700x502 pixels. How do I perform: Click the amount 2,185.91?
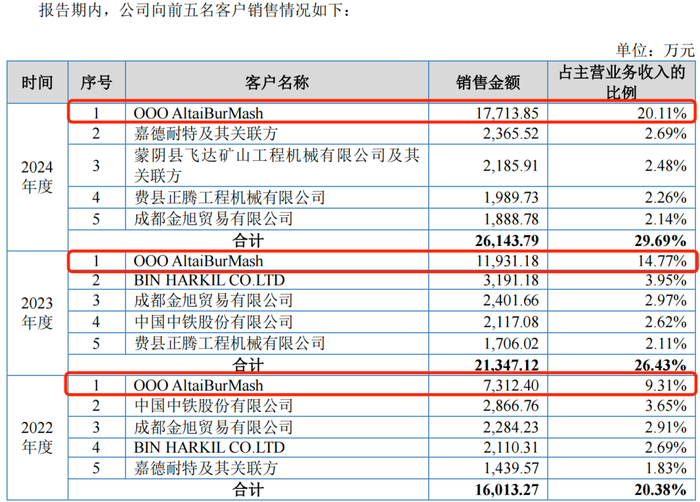click(x=511, y=166)
